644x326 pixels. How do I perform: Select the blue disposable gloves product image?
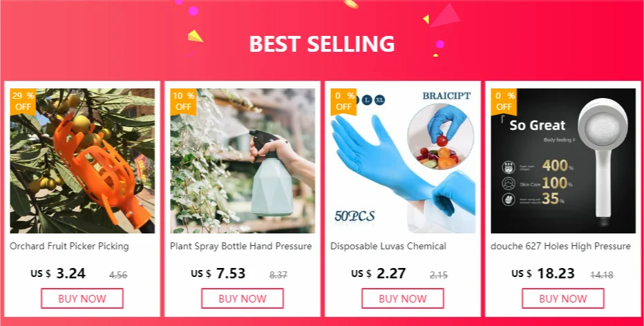pos(403,161)
